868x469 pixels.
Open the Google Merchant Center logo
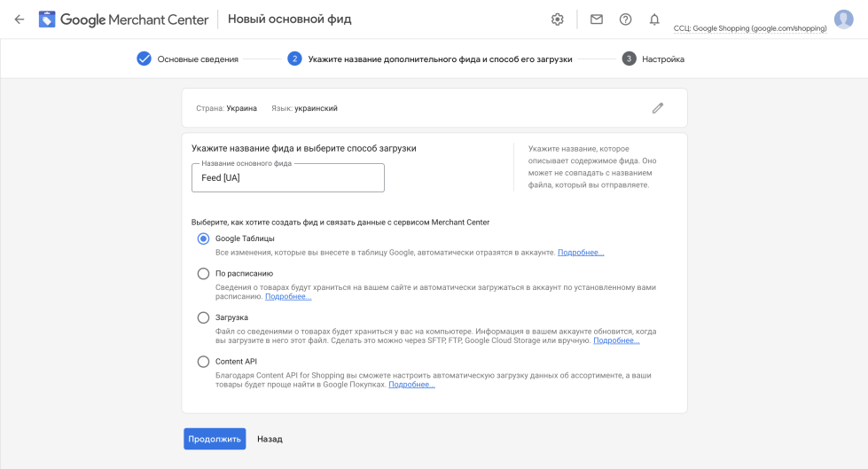tap(123, 20)
